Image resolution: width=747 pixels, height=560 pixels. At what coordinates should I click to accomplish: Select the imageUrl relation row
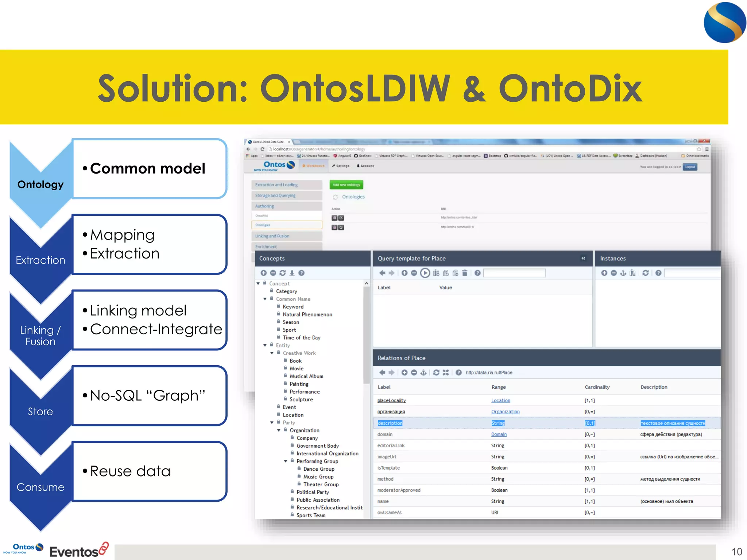546,456
